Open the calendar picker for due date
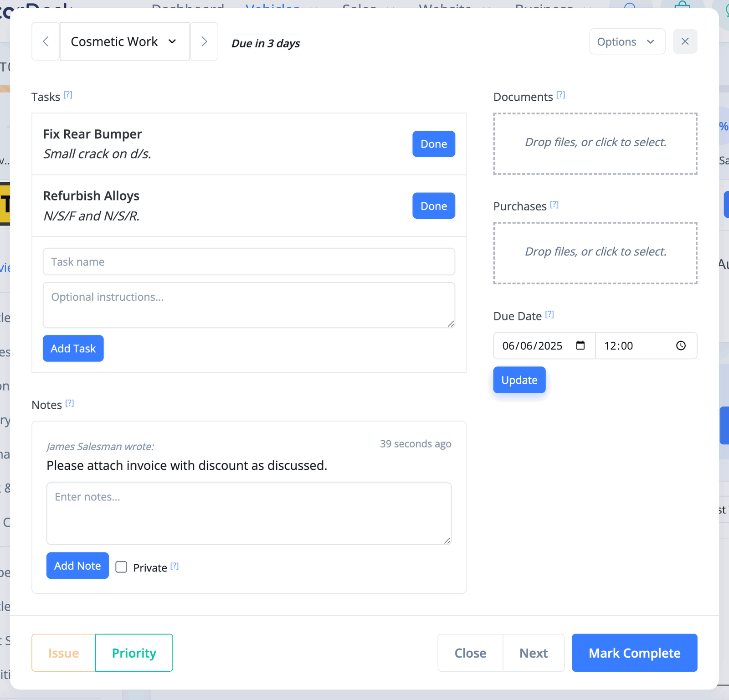Viewport: 729px width, 700px height. 580,345
